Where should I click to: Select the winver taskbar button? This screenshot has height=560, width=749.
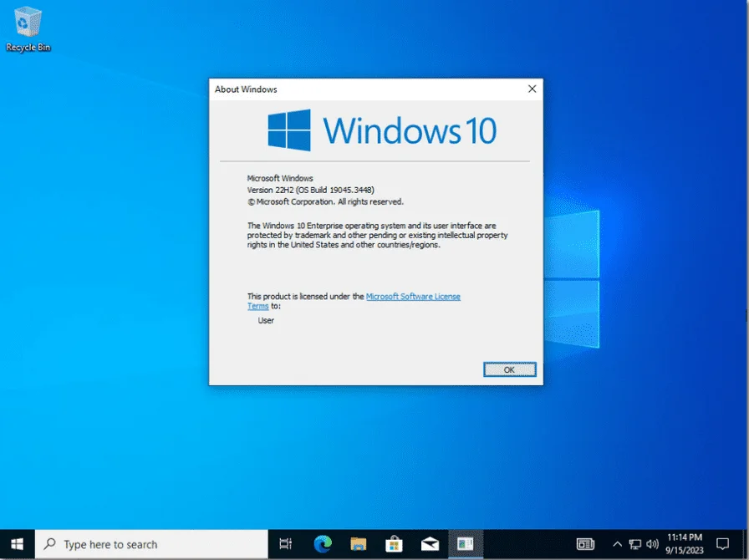[x=466, y=544]
